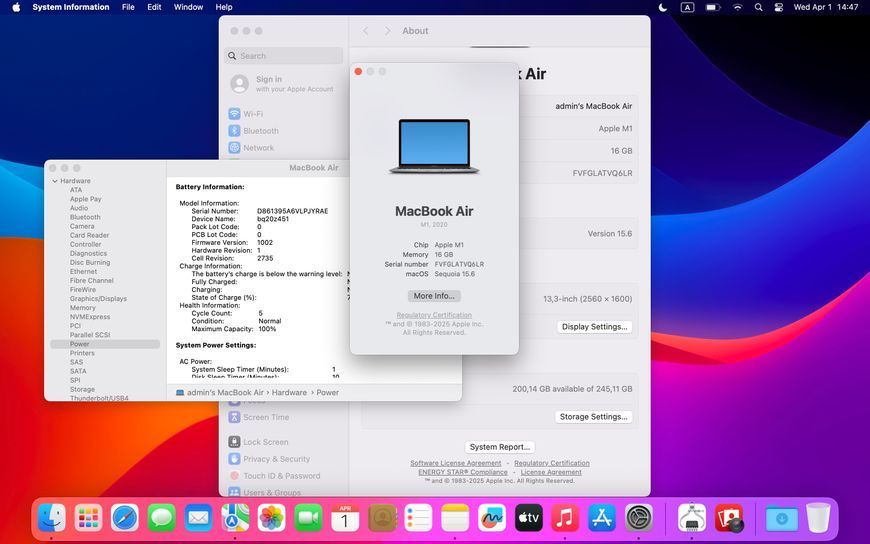This screenshot has width=870, height=544.
Task: Launch FaceTime from the dock
Action: (308, 518)
